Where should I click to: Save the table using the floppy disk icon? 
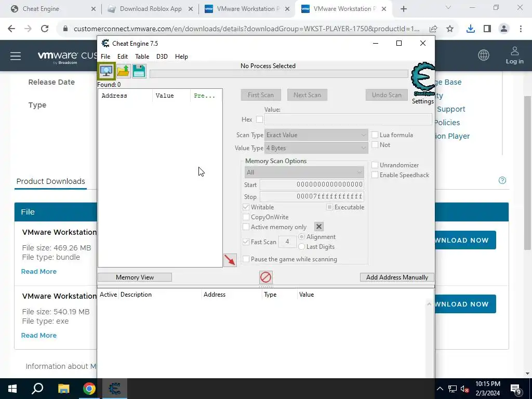(x=139, y=71)
